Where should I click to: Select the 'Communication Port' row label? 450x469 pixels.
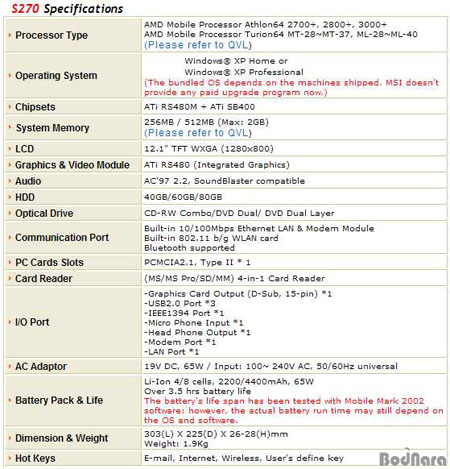click(x=62, y=237)
